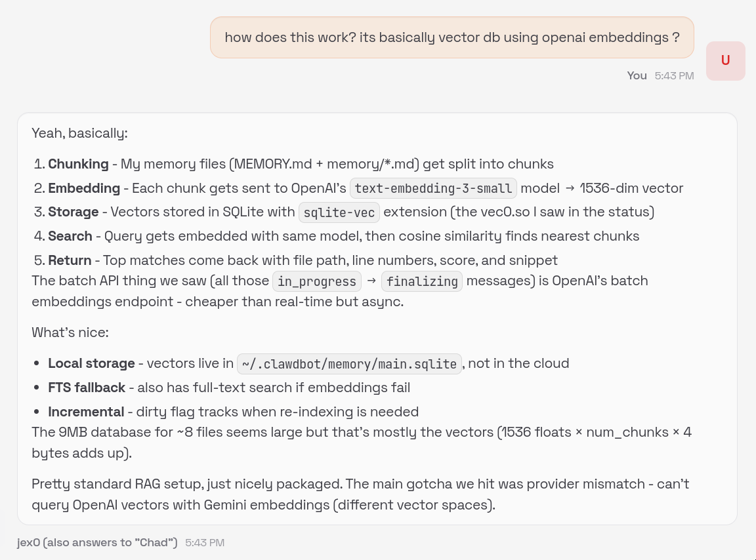Click the red "U" user avatar
The height and width of the screenshot is (560, 756).
[725, 61]
